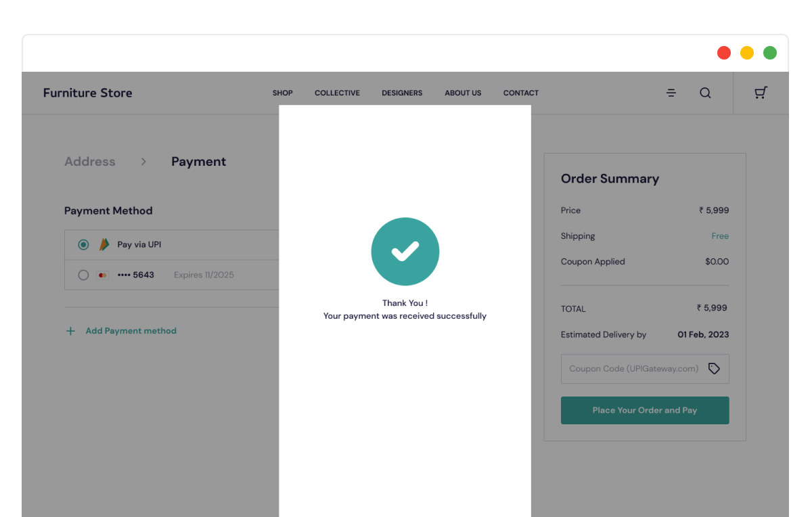Select the card ending 5643 payment option
This screenshot has height=517, width=812.
pos(83,275)
